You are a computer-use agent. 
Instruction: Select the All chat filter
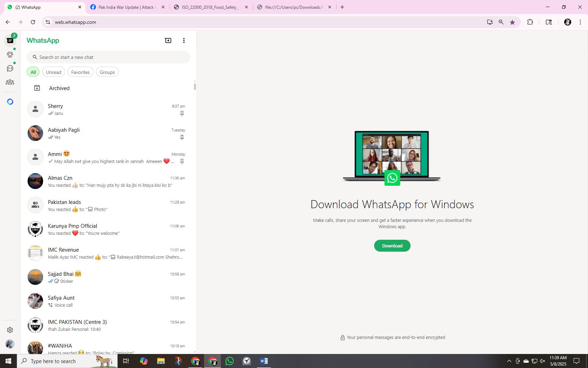click(x=33, y=72)
